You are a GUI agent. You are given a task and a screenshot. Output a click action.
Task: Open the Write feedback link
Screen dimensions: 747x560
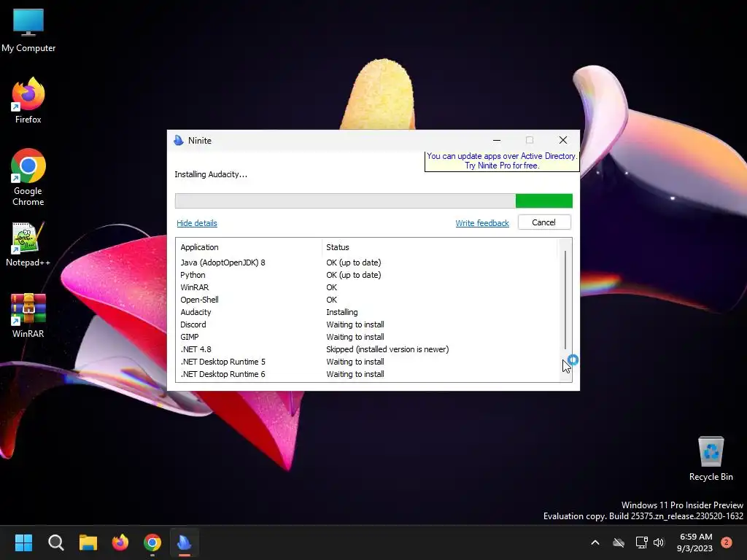[x=482, y=223]
